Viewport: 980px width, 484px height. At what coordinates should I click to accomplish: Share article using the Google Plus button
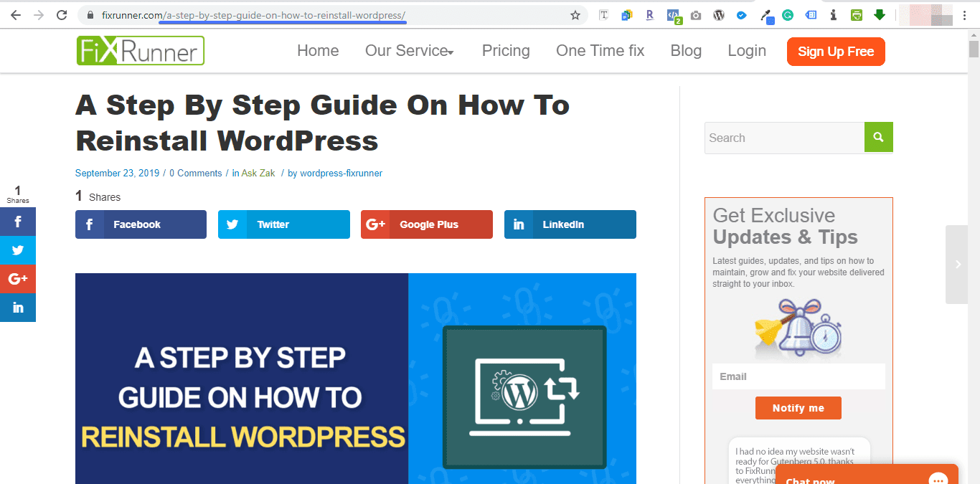427,224
